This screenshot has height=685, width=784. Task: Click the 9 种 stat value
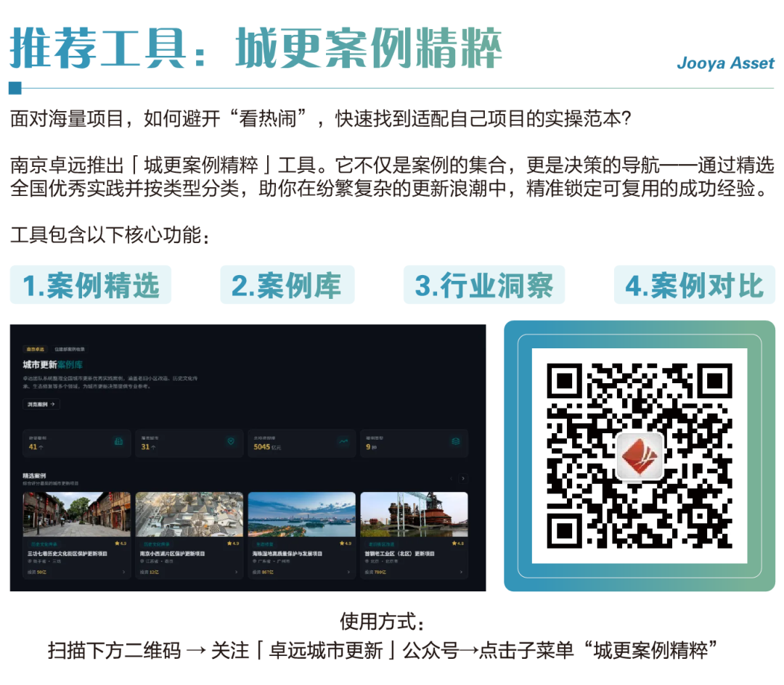(371, 447)
